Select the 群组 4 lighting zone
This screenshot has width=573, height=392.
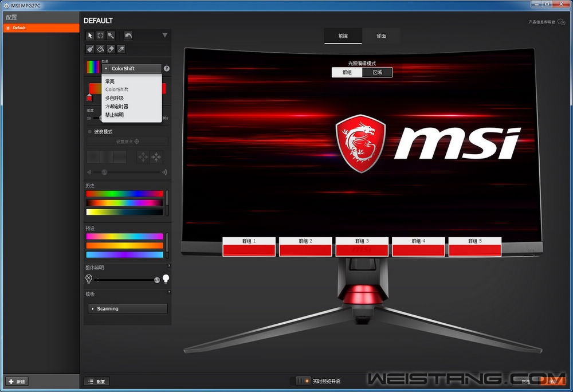418,247
